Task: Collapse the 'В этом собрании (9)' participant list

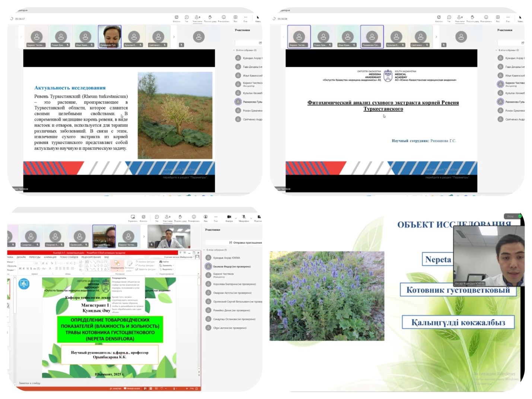Action: tap(204, 250)
